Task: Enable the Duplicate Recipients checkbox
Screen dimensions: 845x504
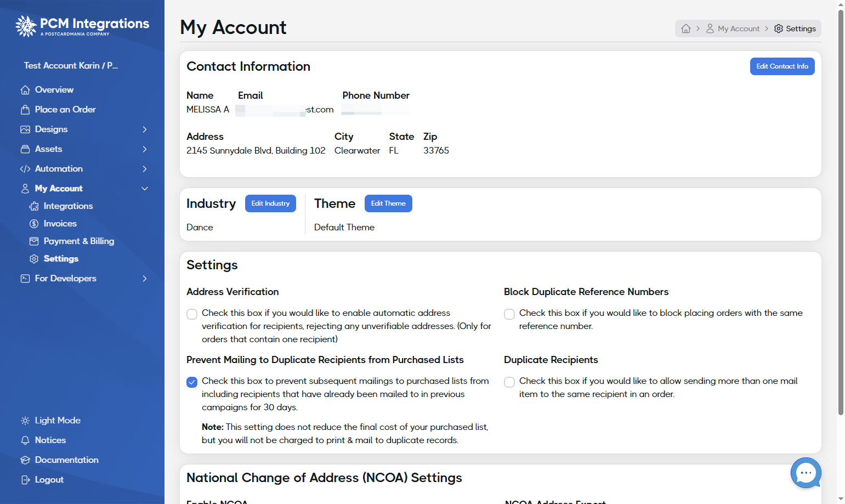Action: 509,382
